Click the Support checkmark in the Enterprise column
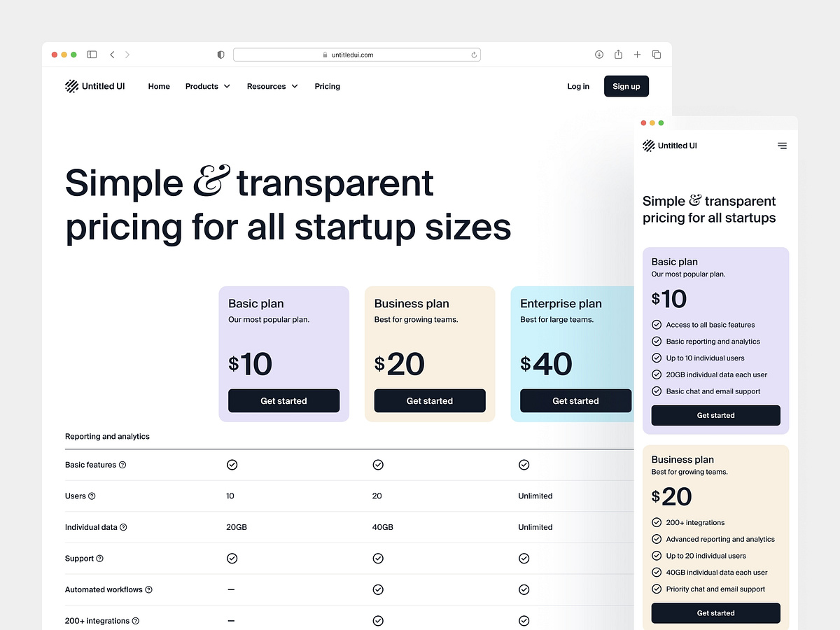Screen dimensions: 840x630 point(524,559)
